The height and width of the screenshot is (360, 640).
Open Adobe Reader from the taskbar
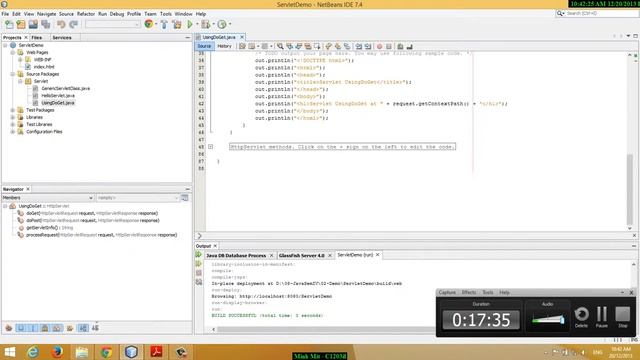coord(156,352)
